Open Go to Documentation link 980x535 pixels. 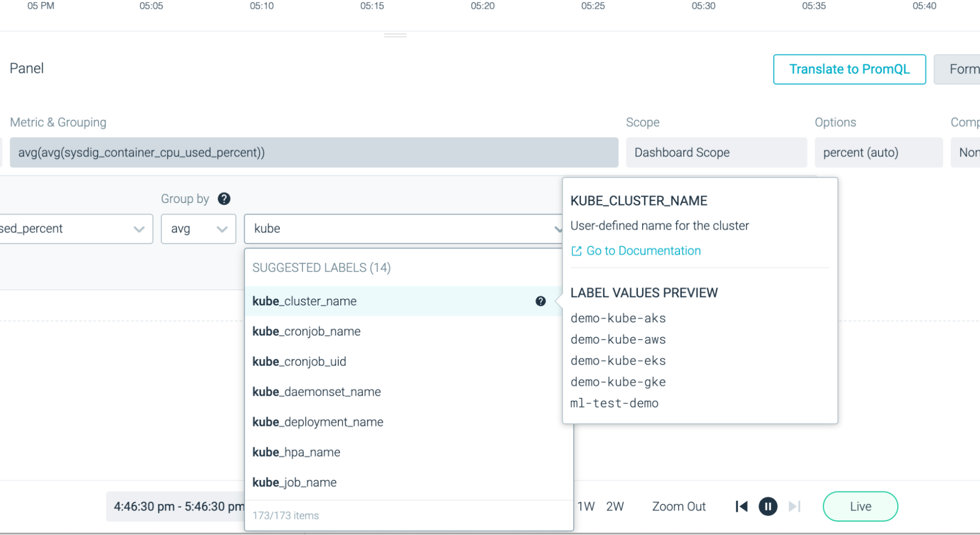tap(643, 251)
